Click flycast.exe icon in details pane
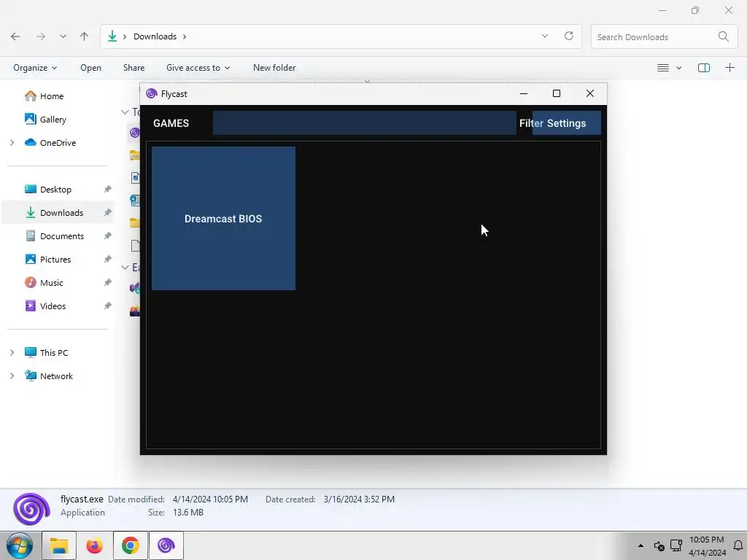Screen dimensions: 747x560 tap(31, 508)
